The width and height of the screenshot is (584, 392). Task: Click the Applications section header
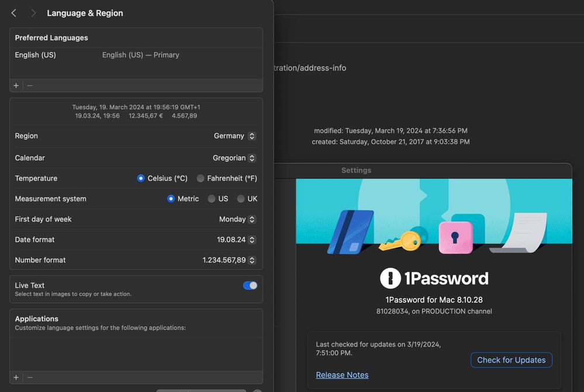[x=36, y=318]
